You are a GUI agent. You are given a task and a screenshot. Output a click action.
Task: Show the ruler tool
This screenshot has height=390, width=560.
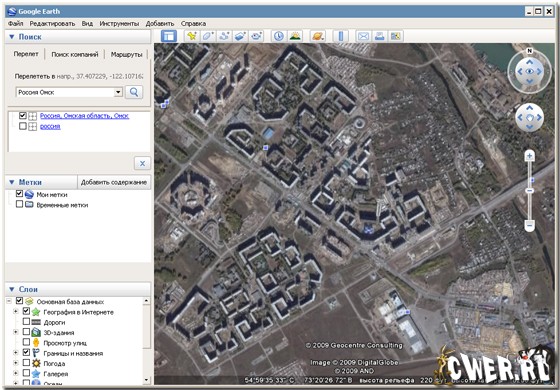[340, 36]
